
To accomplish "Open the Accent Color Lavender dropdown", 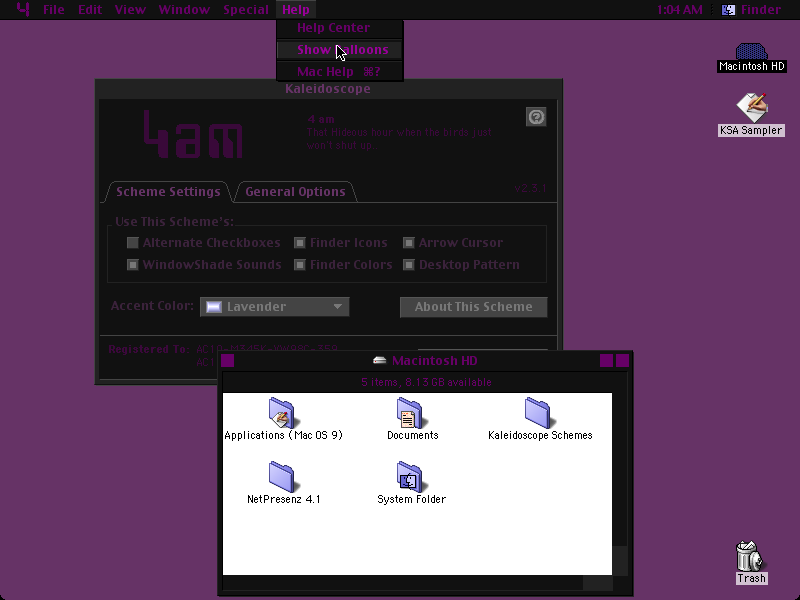I will [274, 307].
